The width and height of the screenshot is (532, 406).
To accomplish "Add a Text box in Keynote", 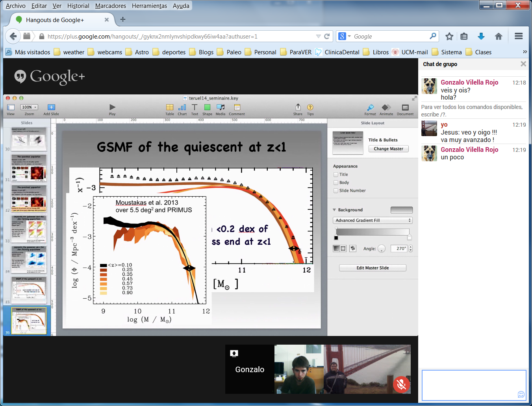I will click(x=195, y=107).
